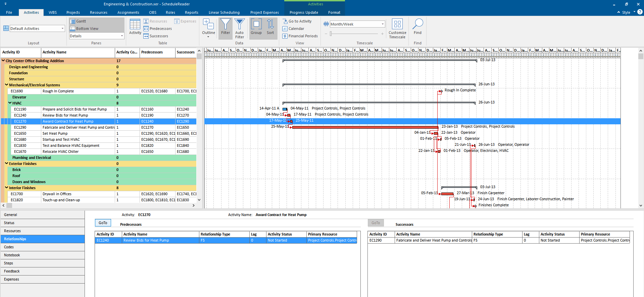Select the Activity Name column header

[78, 52]
